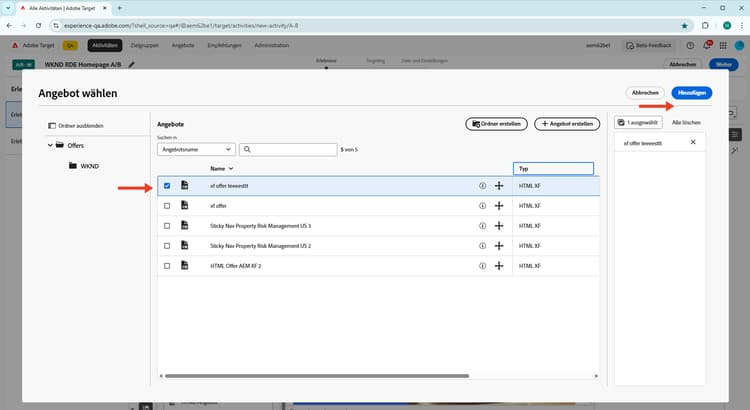Viewport: 750px width, 410px height.
Task: Edit activity name with pencil icon
Action: (131, 64)
